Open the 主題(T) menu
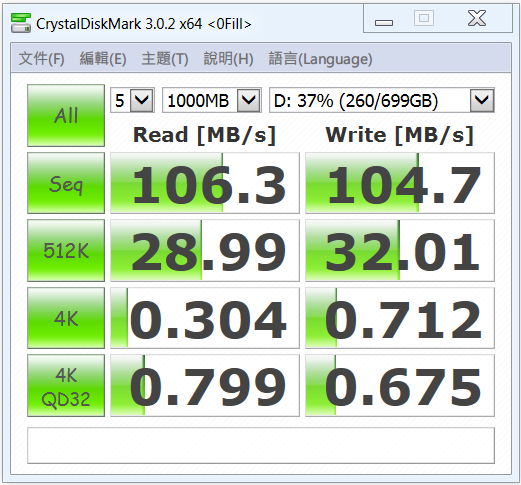Screen dimensions: 521x485 pos(165,59)
